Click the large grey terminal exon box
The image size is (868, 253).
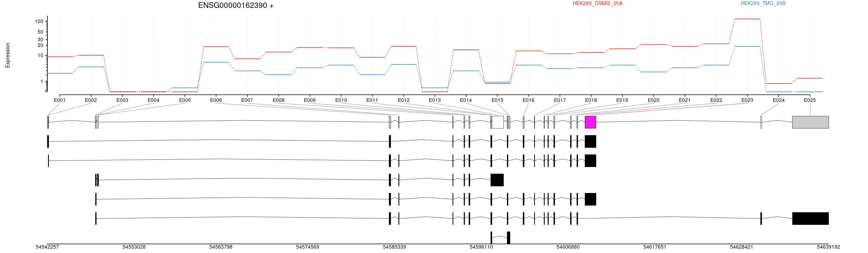810,122
